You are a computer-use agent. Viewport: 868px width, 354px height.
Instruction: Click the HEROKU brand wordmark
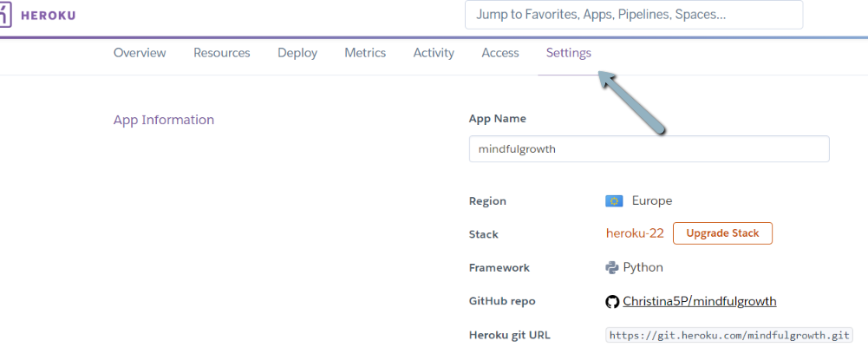click(x=49, y=16)
